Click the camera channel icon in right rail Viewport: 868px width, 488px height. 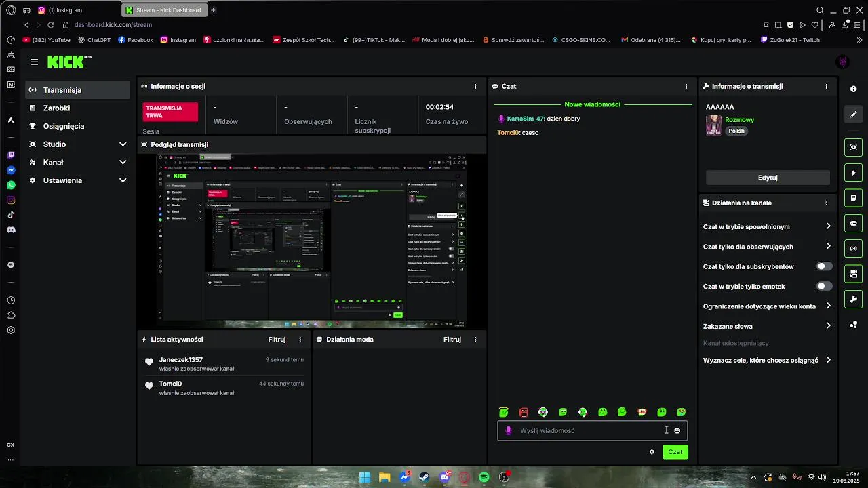pos(853,274)
